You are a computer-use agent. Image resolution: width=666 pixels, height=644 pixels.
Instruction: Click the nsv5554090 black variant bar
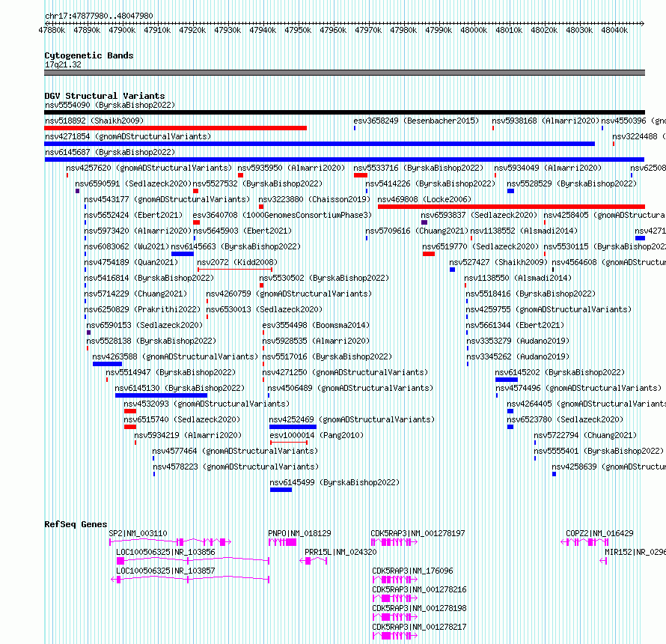point(344,112)
